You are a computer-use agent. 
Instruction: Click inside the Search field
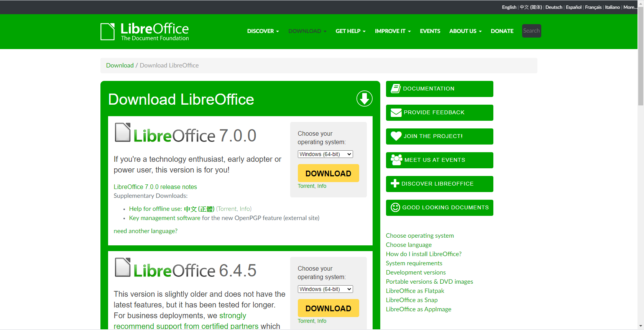532,31
